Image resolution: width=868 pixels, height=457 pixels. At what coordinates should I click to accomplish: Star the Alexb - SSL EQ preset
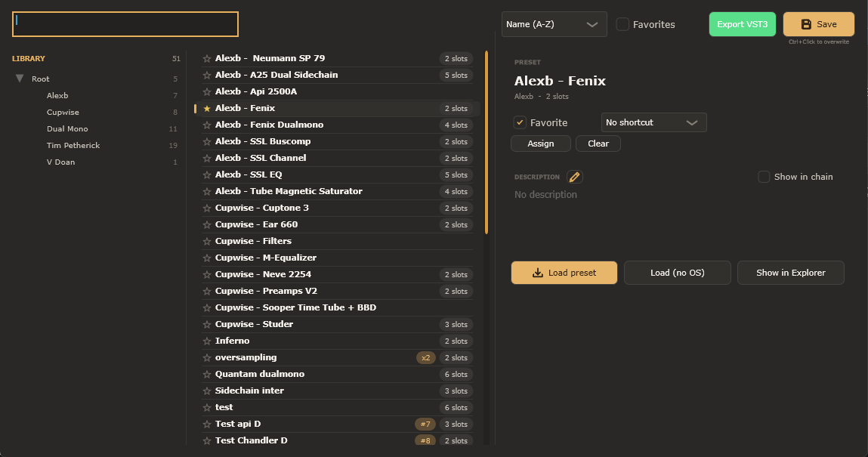pos(207,174)
